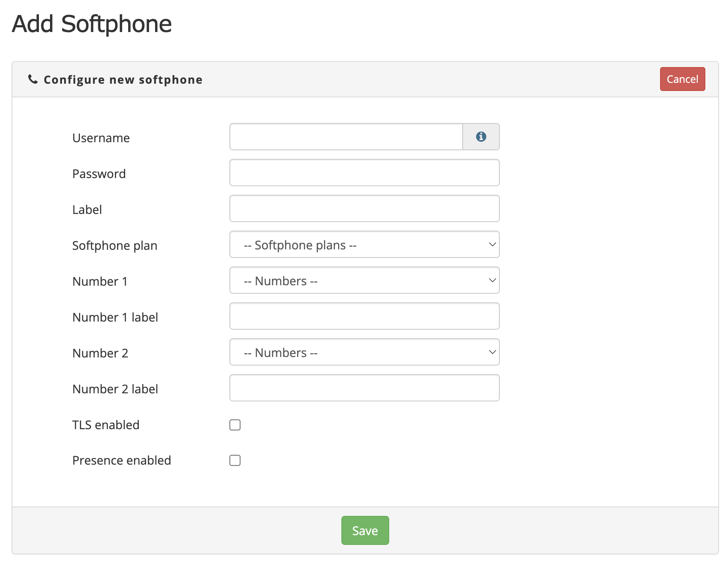Click inside the Number 1 label field
Image resolution: width=728 pixels, height=562 pixels.
(x=364, y=316)
